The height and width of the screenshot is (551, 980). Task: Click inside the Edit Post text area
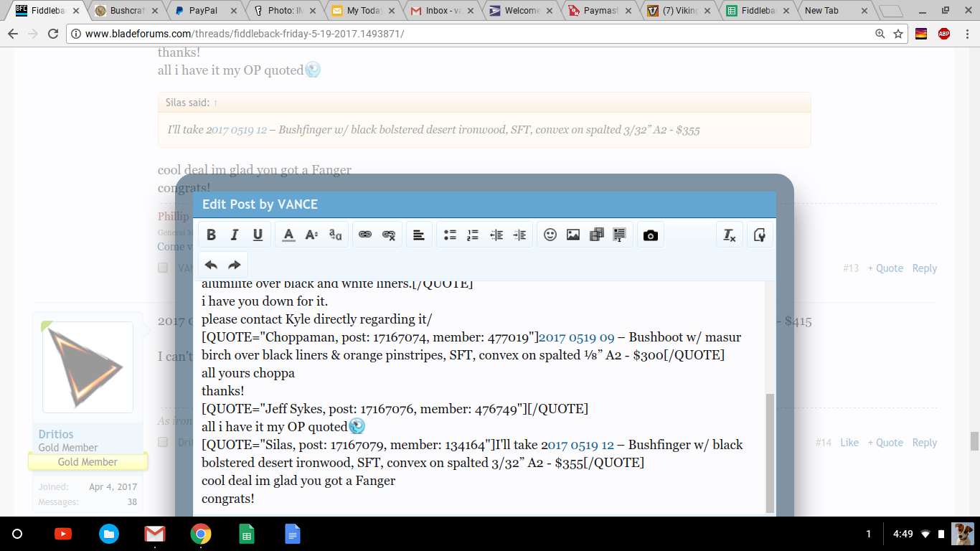coord(479,397)
